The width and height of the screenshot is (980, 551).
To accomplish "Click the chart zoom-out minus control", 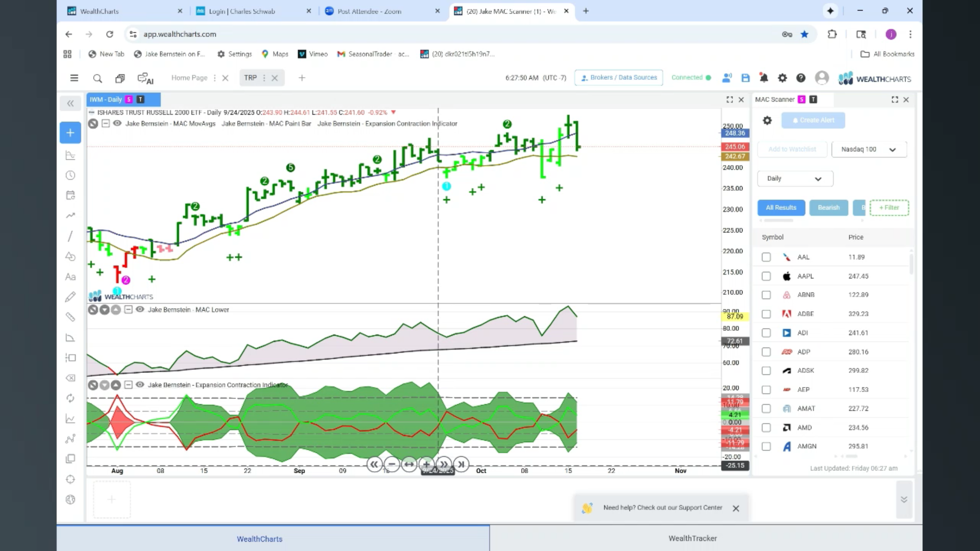I will pyautogui.click(x=392, y=464).
